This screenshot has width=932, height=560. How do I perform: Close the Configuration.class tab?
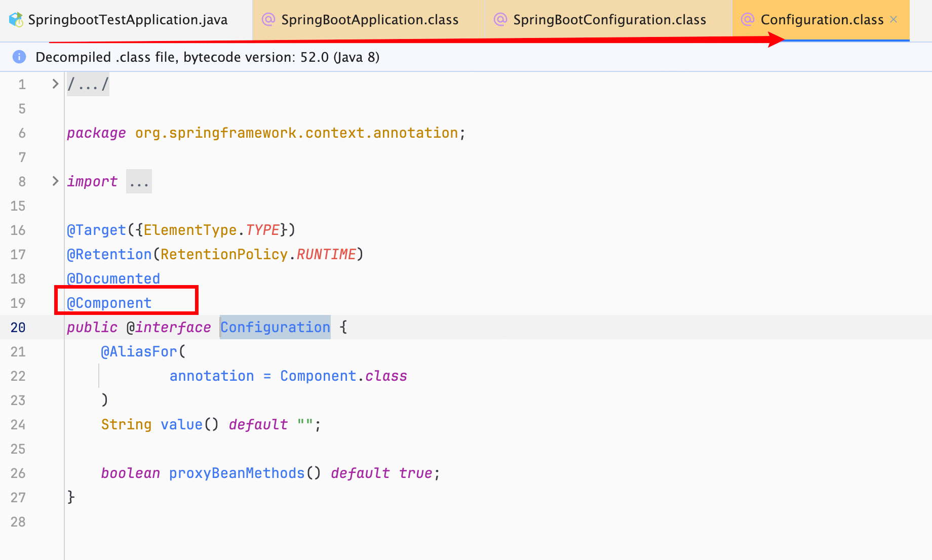coord(894,20)
